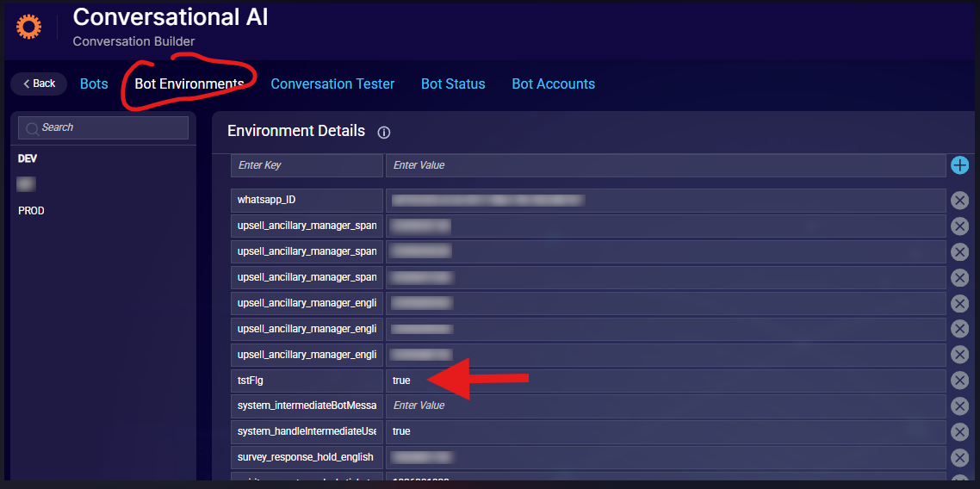Edit the tstFlg key name
The width and height of the screenshot is (980, 489).
(x=307, y=381)
